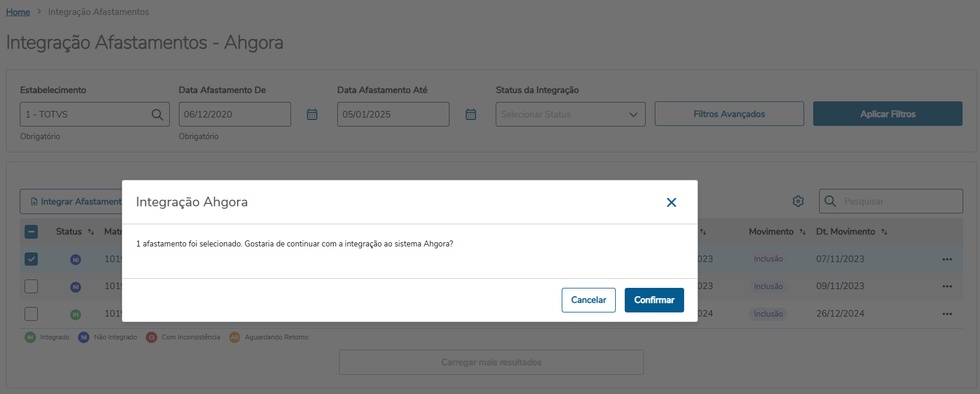Click the Cancelar button

[588, 300]
